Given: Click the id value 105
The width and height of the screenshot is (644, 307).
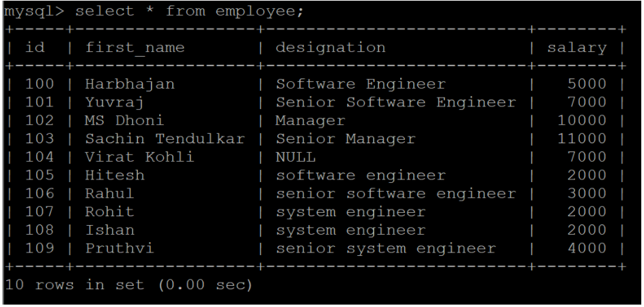Looking at the screenshot, I should pyautogui.click(x=39, y=176).
